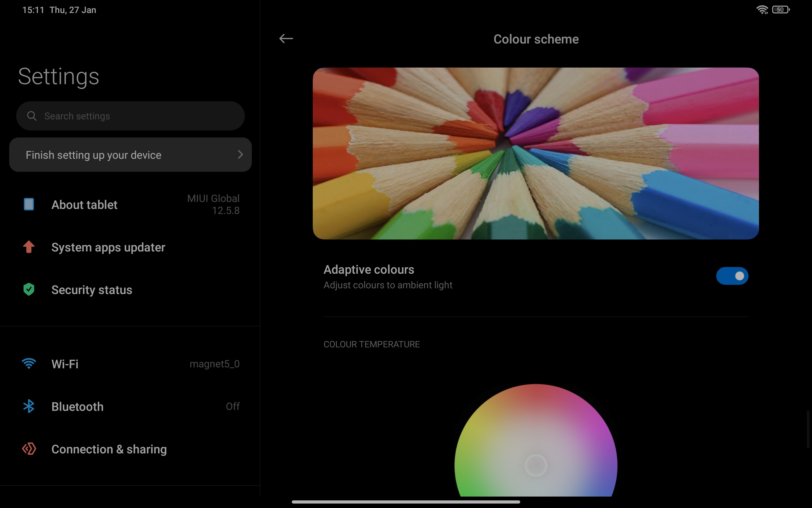Tap the magnet5_0 network name

[214, 364]
